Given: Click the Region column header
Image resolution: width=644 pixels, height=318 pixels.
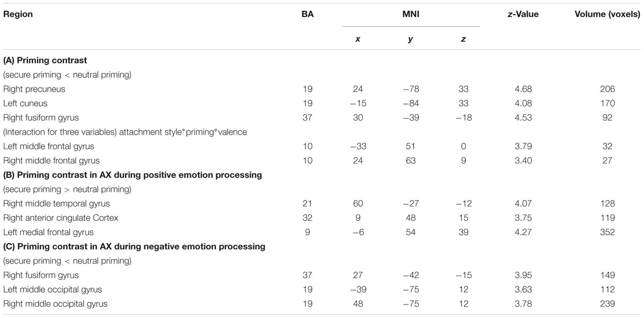Looking at the screenshot, I should 18,14.
